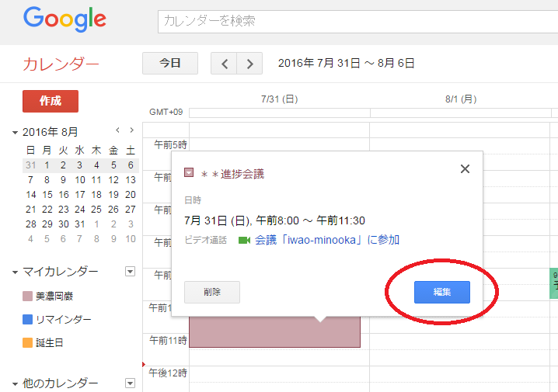Join video call 会議「iwao-minooka」に参加 link
The image size is (558, 392).
[326, 241]
